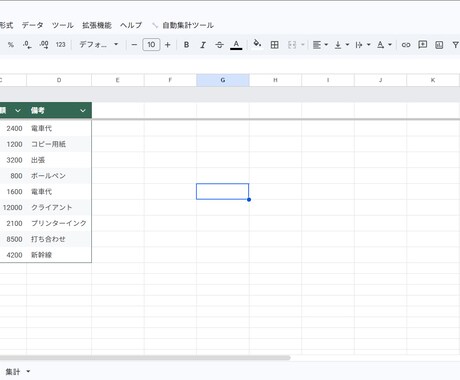This screenshot has height=380, width=460.
Task: Select column J header
Action: (x=380, y=80)
